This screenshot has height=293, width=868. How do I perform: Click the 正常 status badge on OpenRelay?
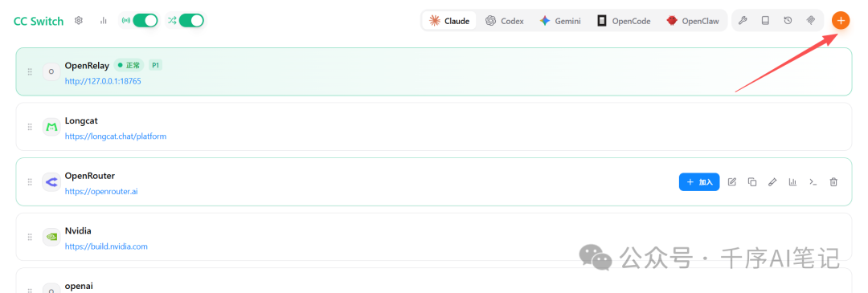(x=129, y=65)
